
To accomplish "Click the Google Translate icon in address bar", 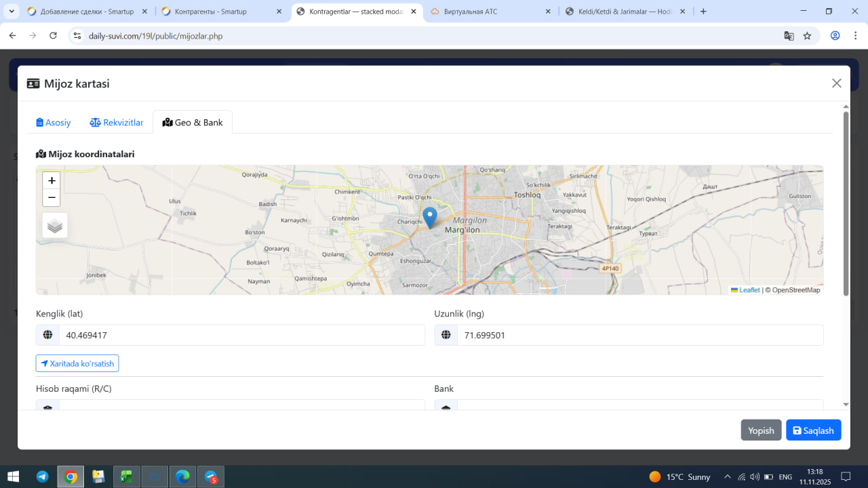I will tap(789, 36).
